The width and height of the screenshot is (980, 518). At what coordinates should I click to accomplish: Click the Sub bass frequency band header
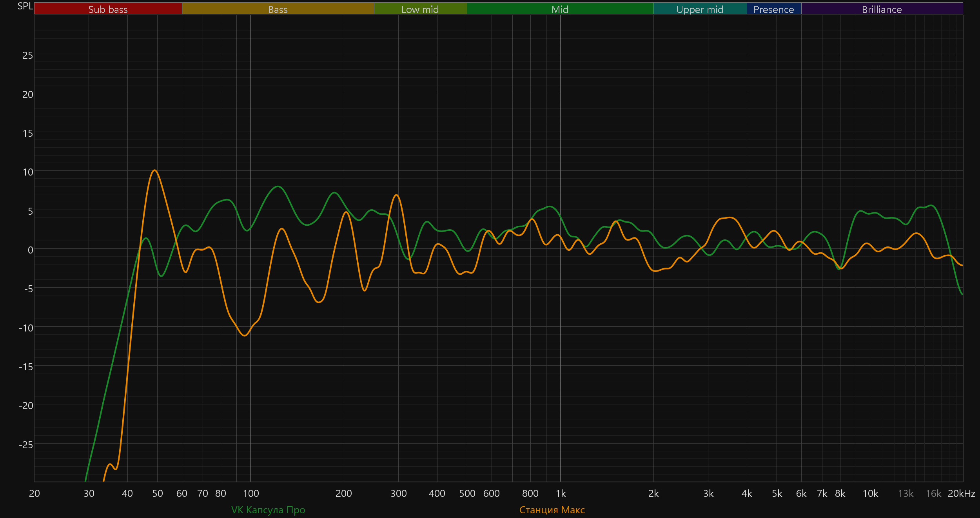click(108, 9)
